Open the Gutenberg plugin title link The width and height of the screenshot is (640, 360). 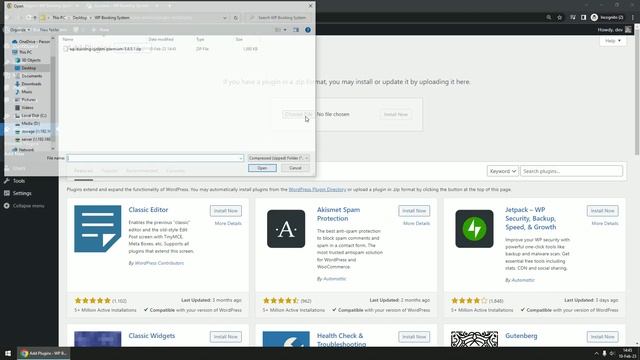(x=521, y=336)
